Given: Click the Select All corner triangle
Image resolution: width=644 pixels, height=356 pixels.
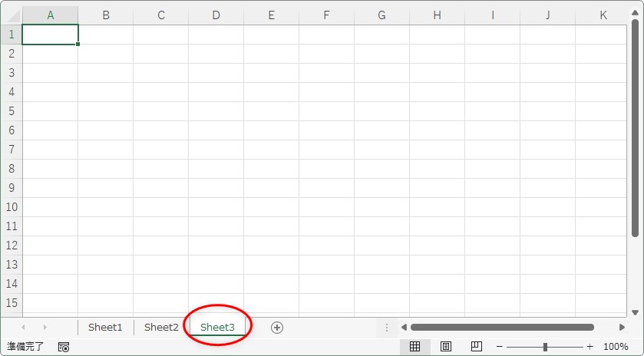Looking at the screenshot, I should (12, 15).
